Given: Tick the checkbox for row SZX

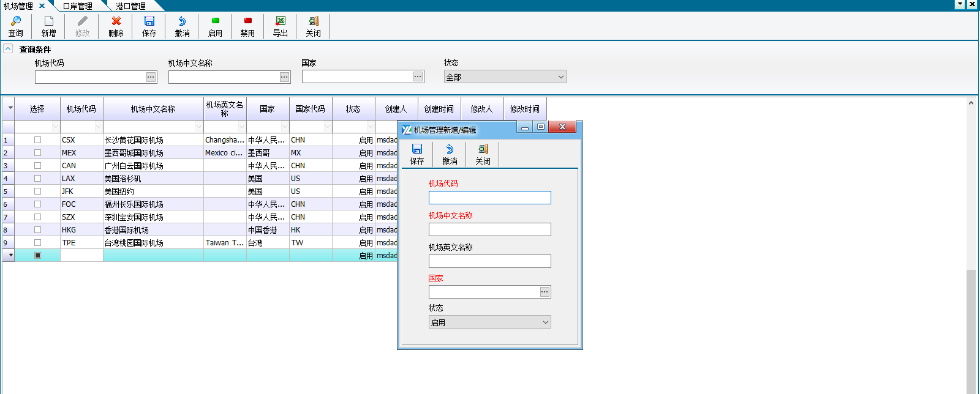Looking at the screenshot, I should pyautogui.click(x=37, y=217).
